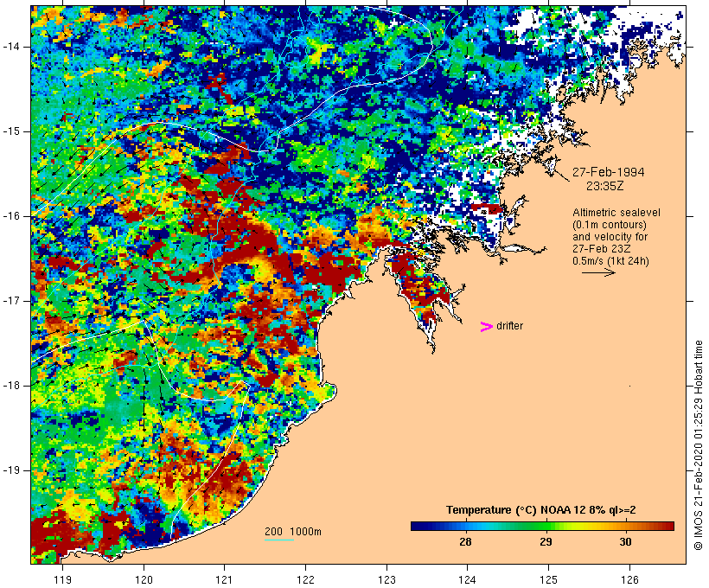Click the longitude axis label '119'
This screenshot has height=588, width=709.
point(62,579)
